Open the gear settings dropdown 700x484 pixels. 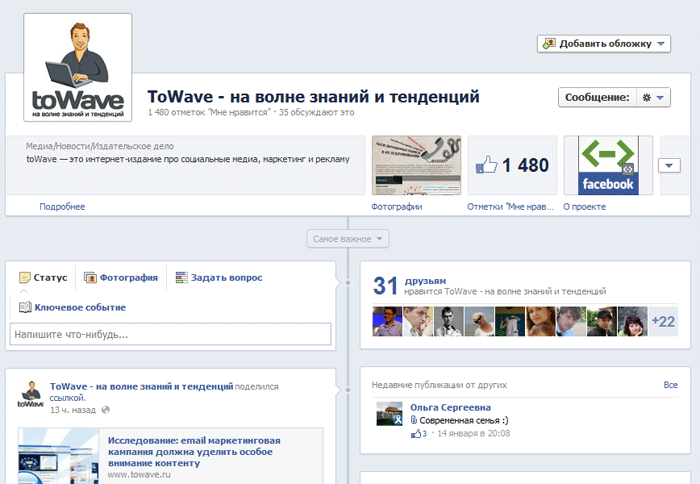[x=653, y=97]
